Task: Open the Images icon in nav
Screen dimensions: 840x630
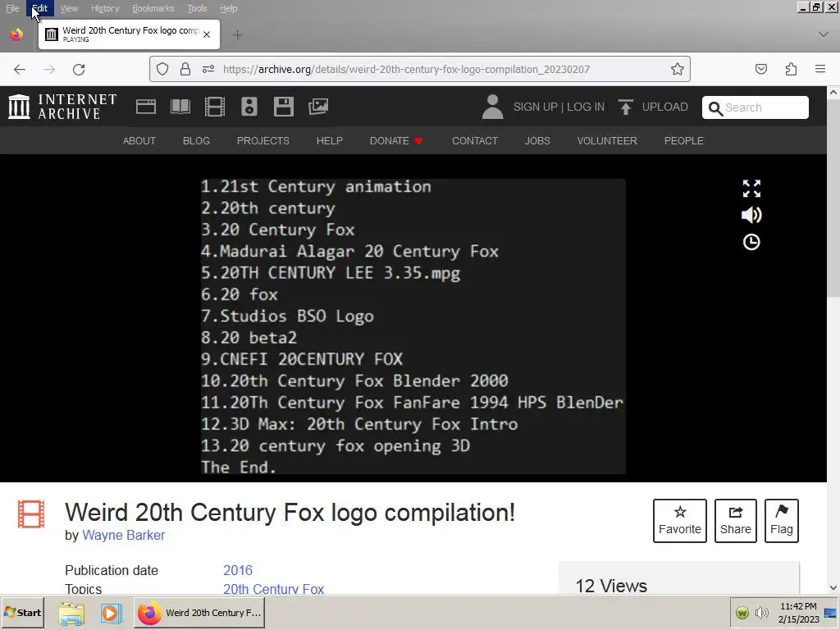Action: coord(318,107)
